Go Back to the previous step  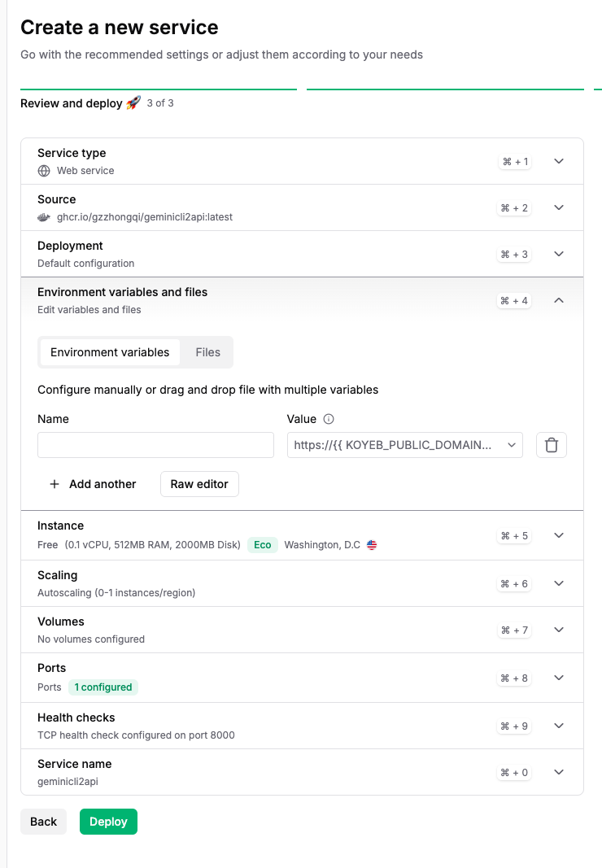[x=43, y=822]
